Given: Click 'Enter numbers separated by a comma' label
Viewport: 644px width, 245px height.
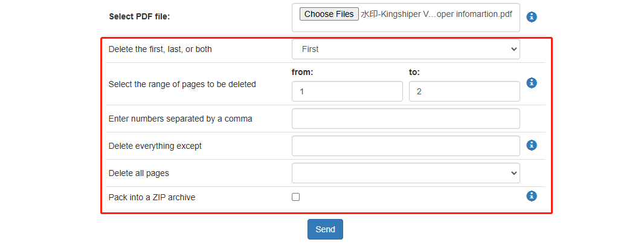Looking at the screenshot, I should [x=180, y=119].
